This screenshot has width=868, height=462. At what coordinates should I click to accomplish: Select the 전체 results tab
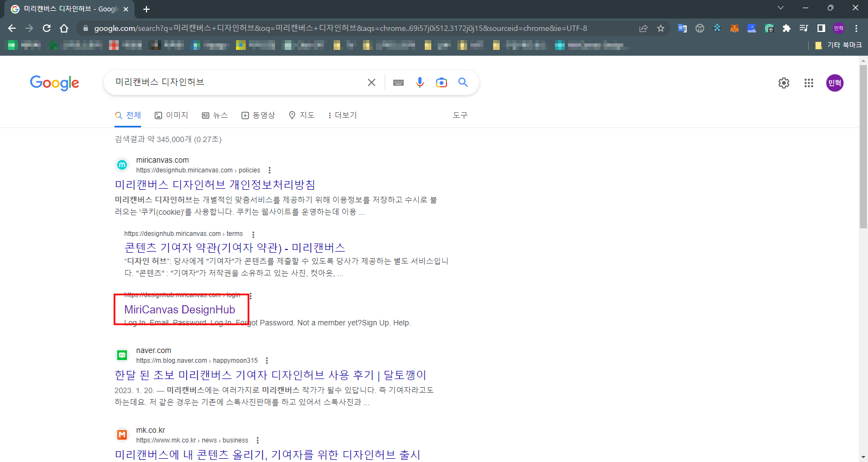coord(128,115)
